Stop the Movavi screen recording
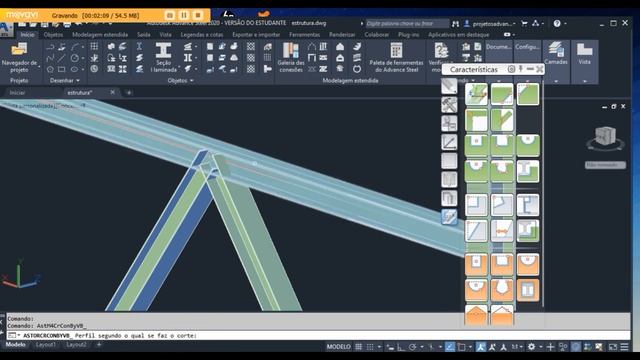Image resolution: width=640 pixels, height=360 pixels. (x=198, y=15)
